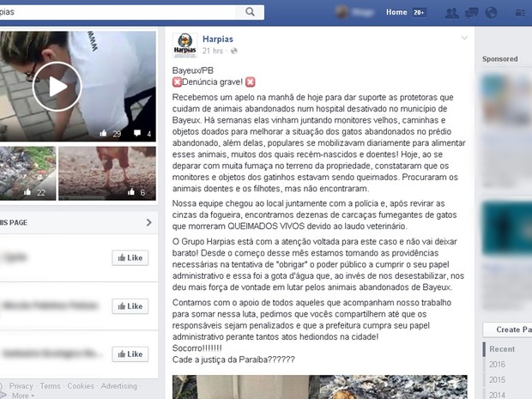532x399 pixels.
Task: Open the post options dropdown arrow
Action: tap(464, 38)
